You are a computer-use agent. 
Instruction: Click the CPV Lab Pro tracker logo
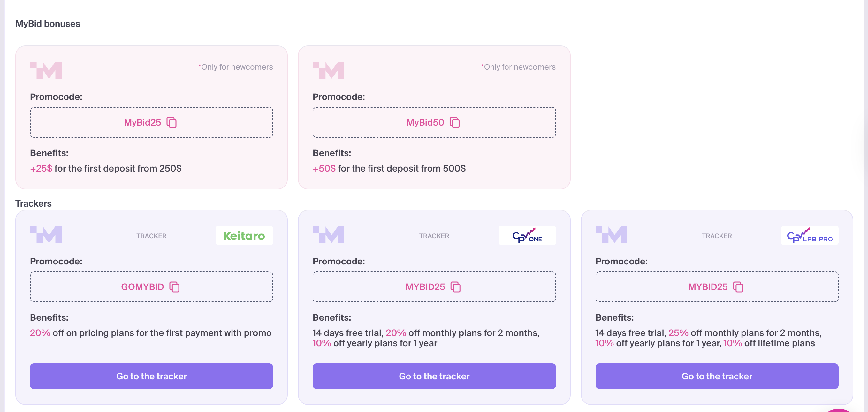(809, 235)
